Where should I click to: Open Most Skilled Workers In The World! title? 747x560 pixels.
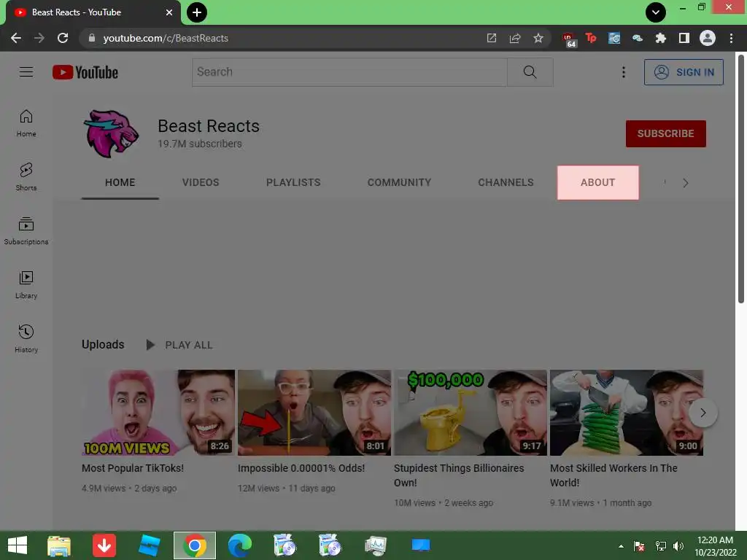click(x=614, y=475)
